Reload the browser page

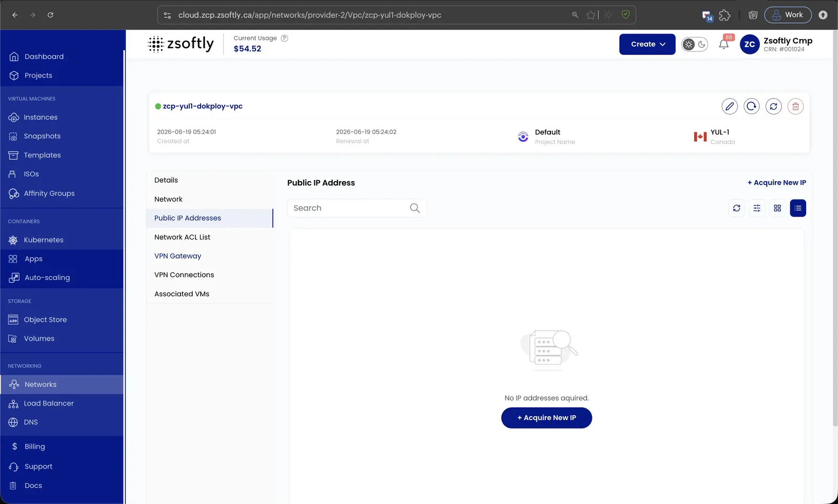[50, 15]
